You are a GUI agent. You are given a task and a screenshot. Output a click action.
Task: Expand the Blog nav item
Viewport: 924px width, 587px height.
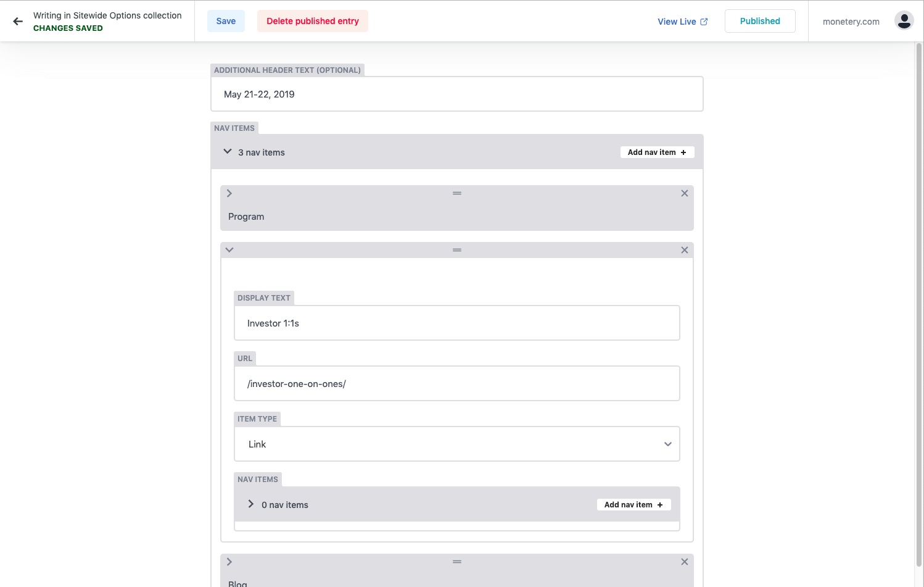[x=229, y=562]
